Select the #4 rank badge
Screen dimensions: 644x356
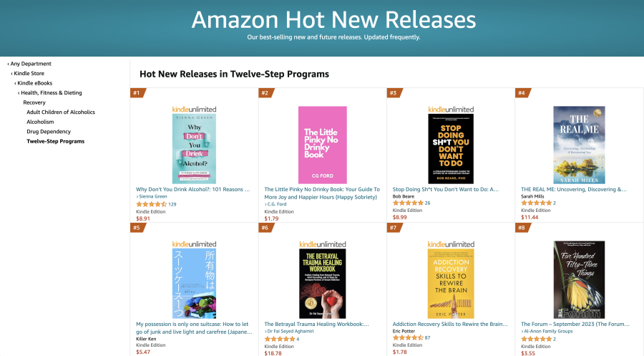pyautogui.click(x=523, y=93)
